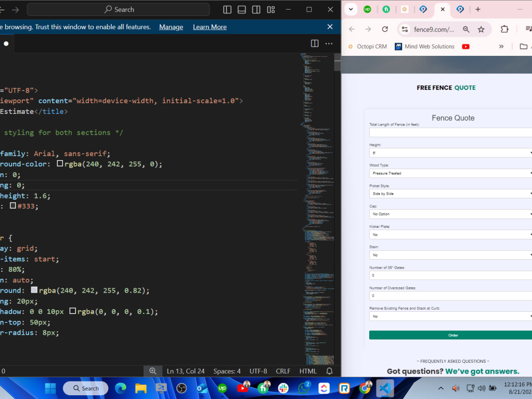532x399 pixels.
Task: Open Octopi CRM bookmark
Action: point(367,46)
